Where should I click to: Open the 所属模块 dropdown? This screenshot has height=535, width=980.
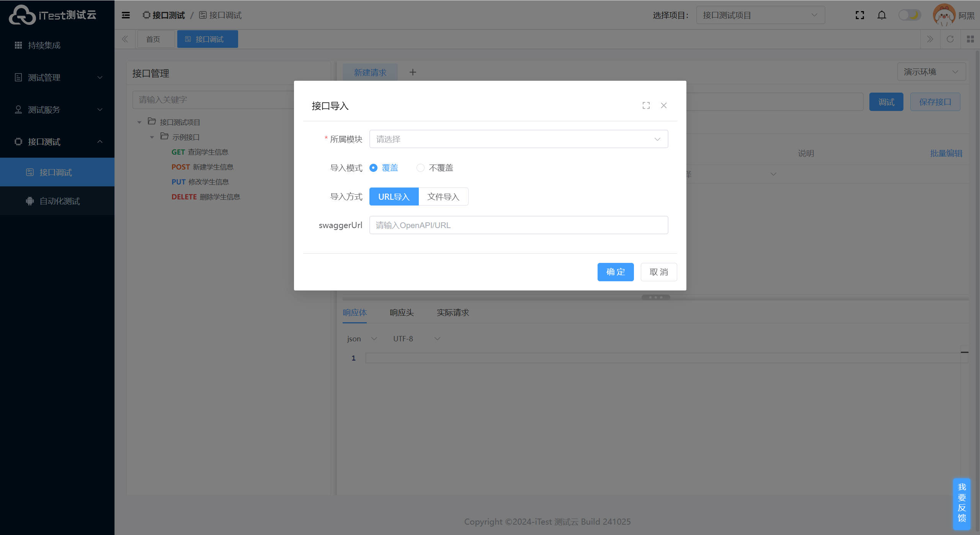(518, 139)
